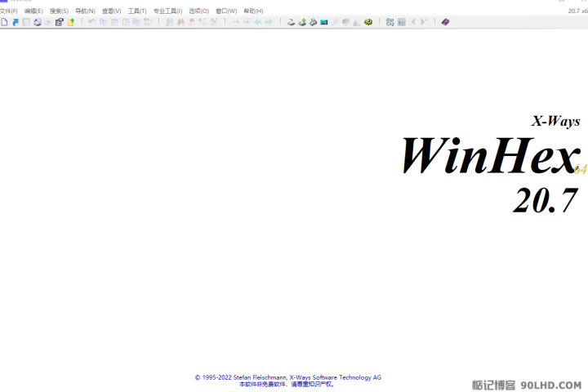Click the large WinHex logo text
The image size is (588, 392).
coord(490,155)
